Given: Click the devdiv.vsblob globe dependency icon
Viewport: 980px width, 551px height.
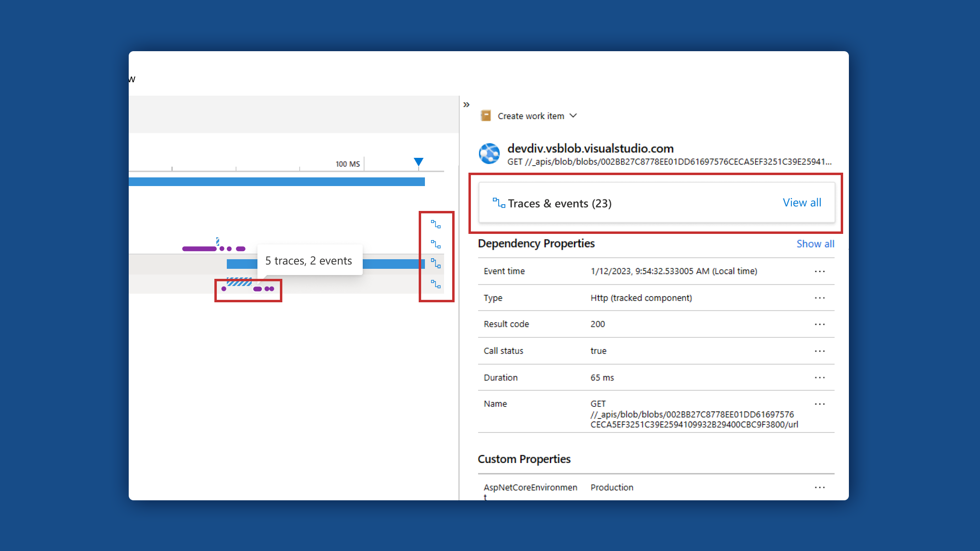Looking at the screenshot, I should coord(490,154).
